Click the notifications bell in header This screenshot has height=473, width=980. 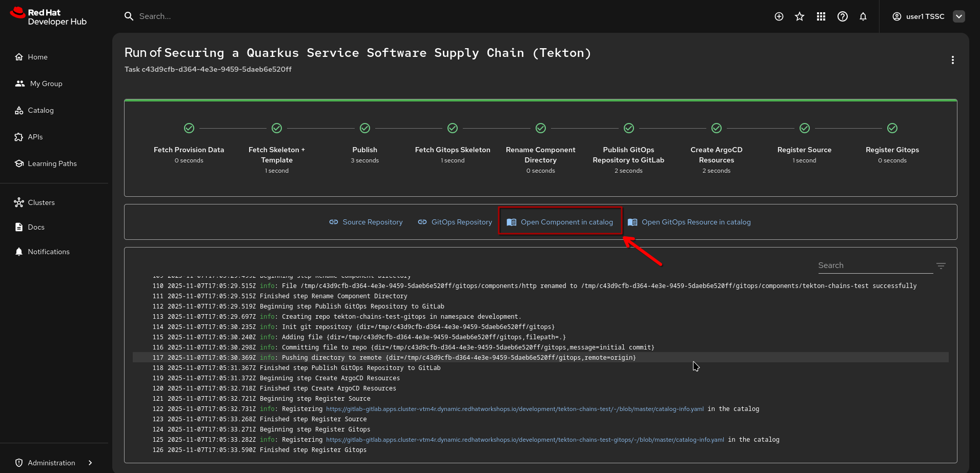pyautogui.click(x=863, y=16)
